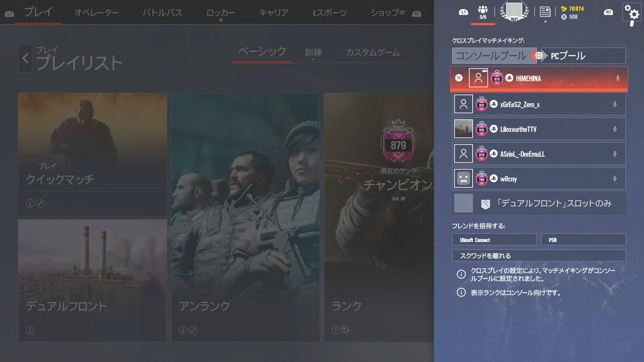Open HIMEHINA's avatar in squad list
644x362 pixels.
pyautogui.click(x=478, y=78)
